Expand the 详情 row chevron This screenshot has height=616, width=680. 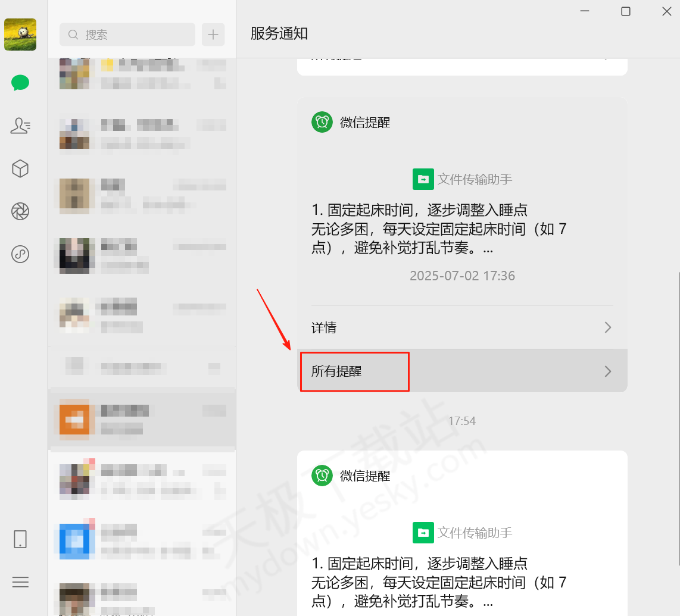click(607, 327)
